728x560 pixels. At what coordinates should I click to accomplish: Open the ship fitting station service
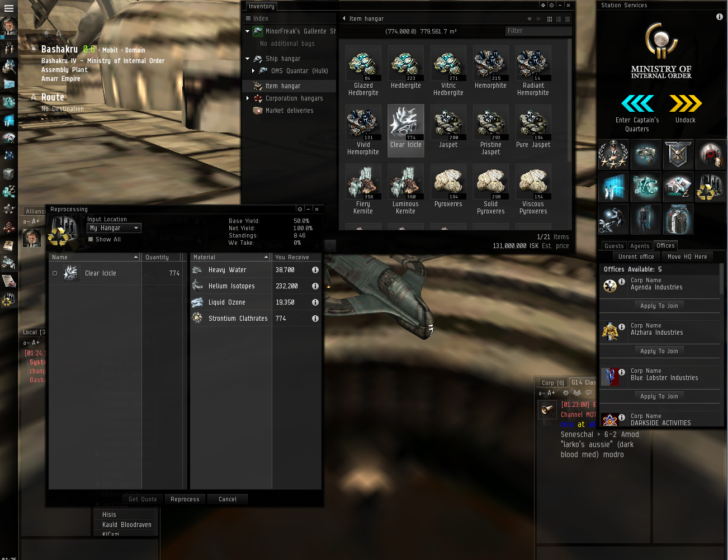pos(646,155)
